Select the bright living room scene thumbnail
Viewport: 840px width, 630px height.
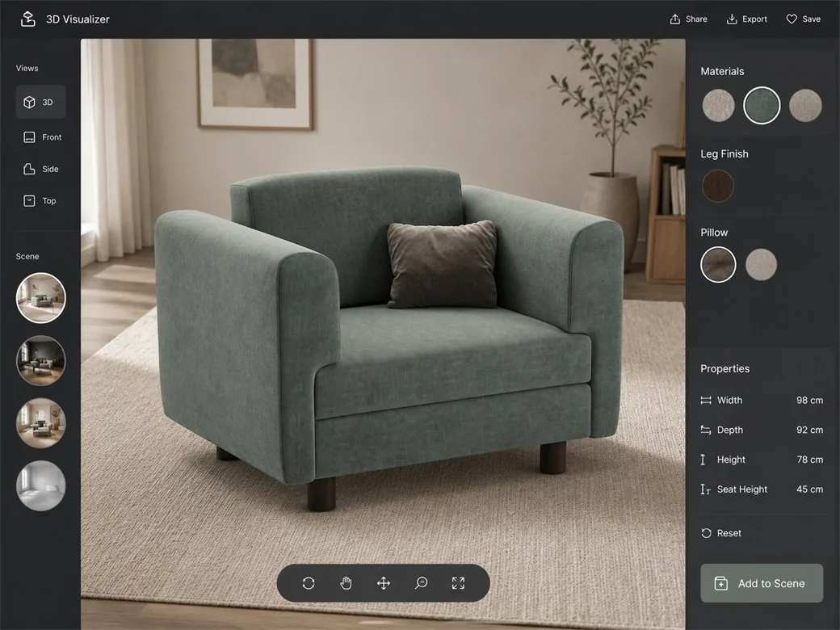point(40,298)
